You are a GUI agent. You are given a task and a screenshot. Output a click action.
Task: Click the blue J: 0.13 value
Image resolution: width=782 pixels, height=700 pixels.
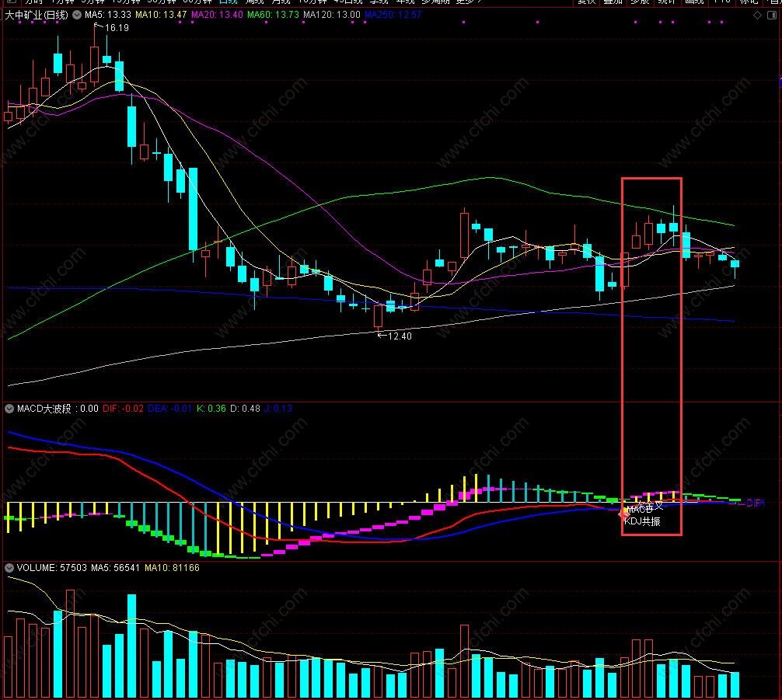(278, 409)
